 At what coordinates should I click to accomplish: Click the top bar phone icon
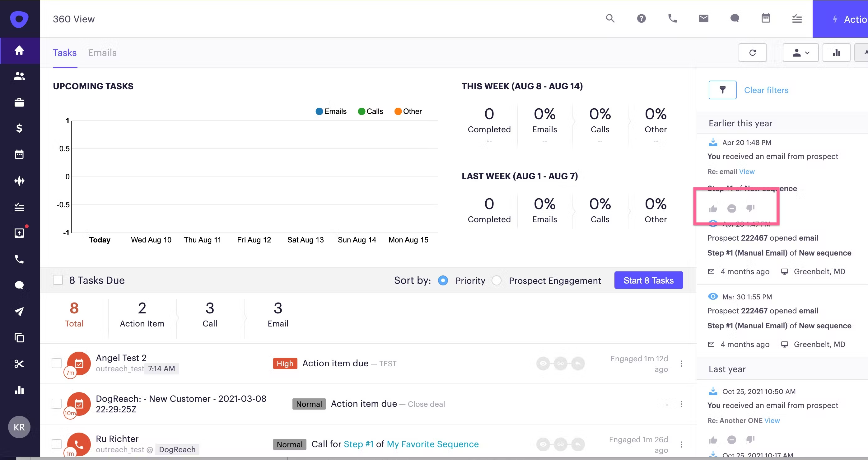[673, 19]
